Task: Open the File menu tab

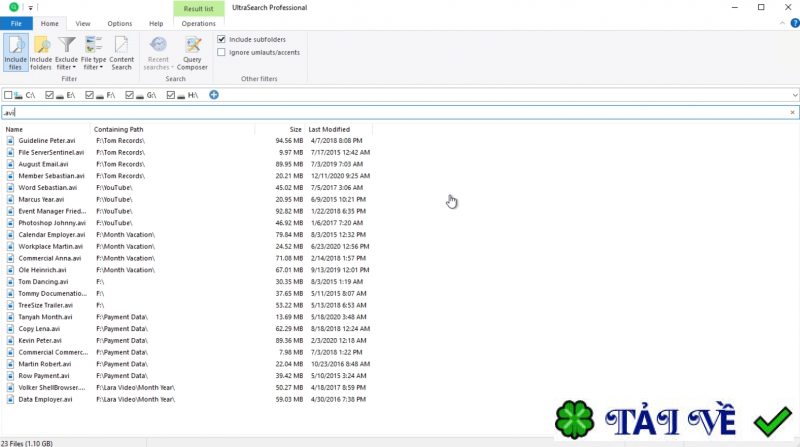Action: coord(16,23)
